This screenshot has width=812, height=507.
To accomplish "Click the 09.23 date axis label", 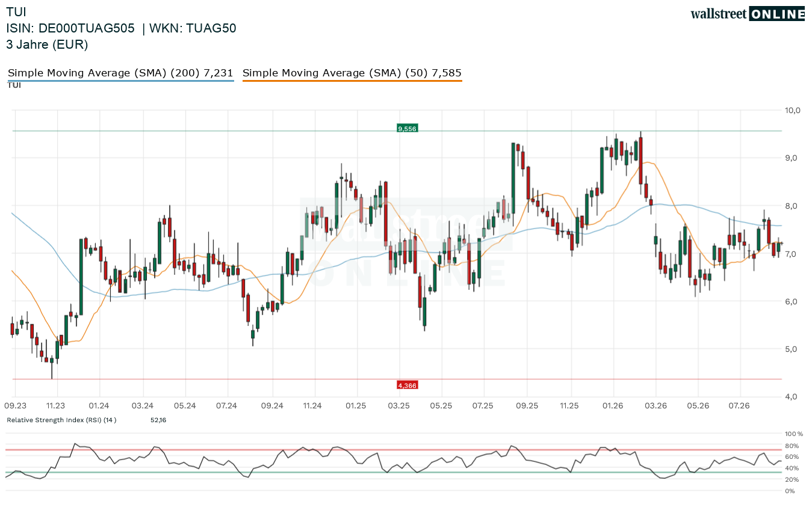I will click(16, 406).
